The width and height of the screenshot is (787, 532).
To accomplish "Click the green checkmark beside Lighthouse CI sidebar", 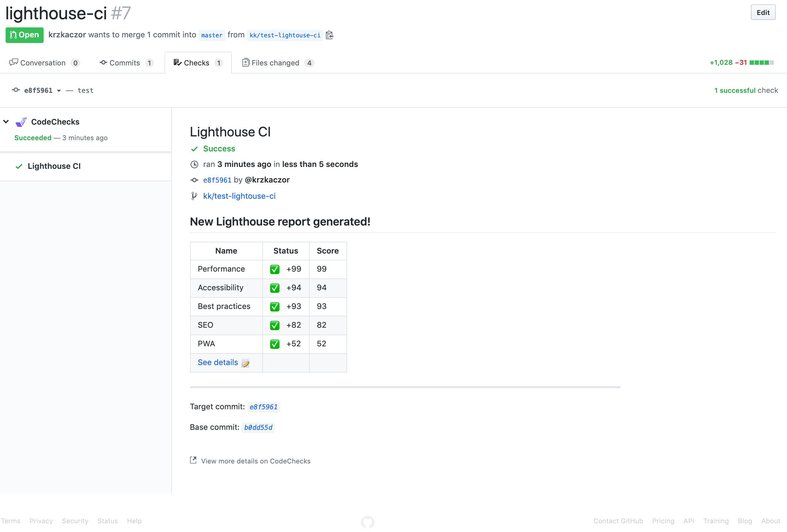I will [19, 166].
